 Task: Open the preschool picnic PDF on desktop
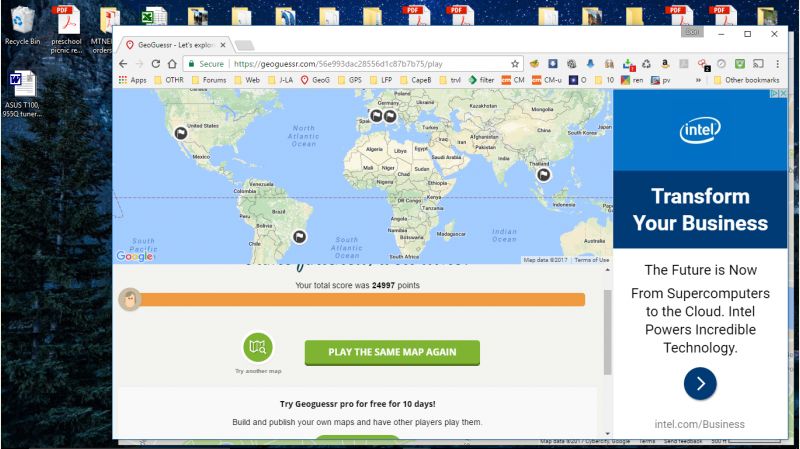66,30
